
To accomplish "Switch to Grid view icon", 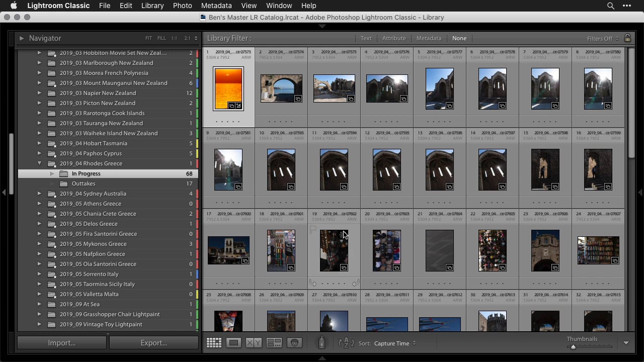I will pos(214,343).
